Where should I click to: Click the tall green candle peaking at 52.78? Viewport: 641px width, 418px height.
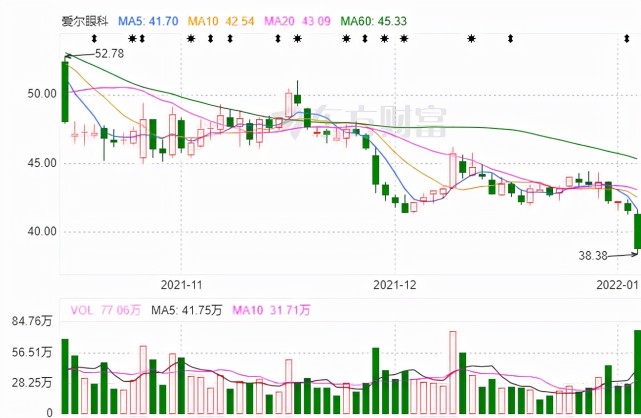[65, 91]
